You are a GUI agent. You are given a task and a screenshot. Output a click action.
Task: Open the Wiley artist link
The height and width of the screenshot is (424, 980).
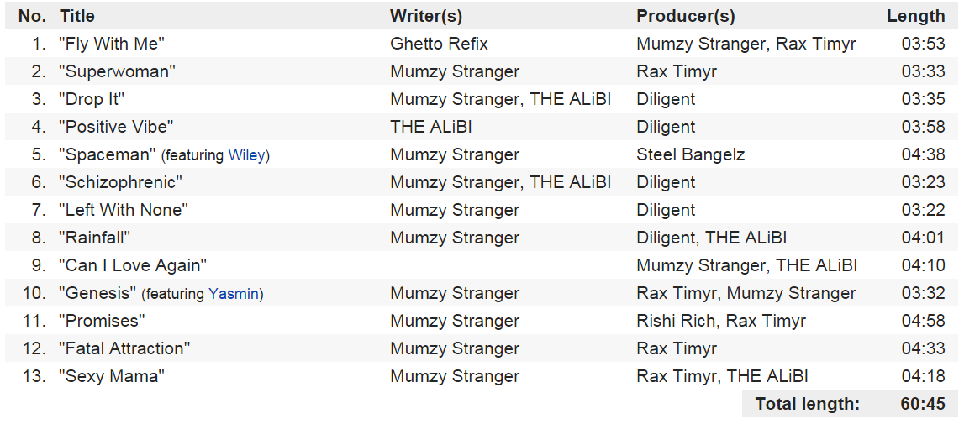click(x=246, y=155)
